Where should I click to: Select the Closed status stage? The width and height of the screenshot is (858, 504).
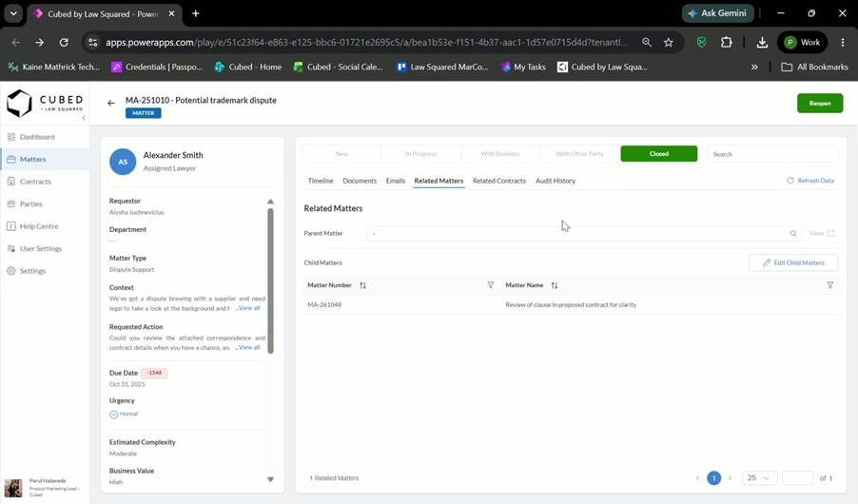pos(659,154)
